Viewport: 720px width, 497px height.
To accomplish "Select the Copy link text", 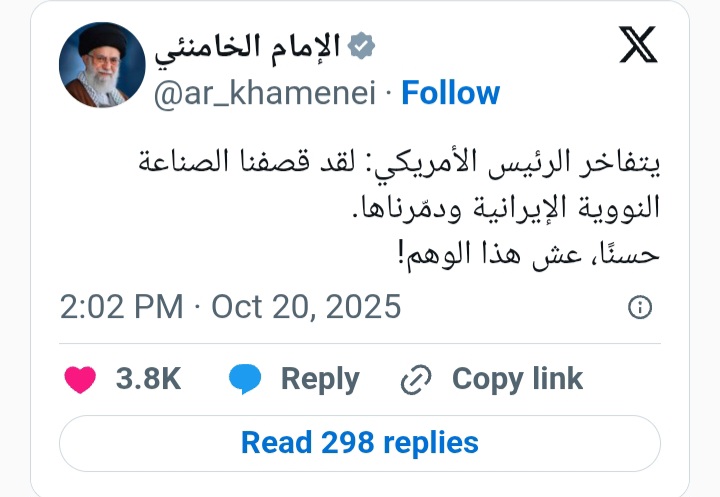I will (517, 380).
